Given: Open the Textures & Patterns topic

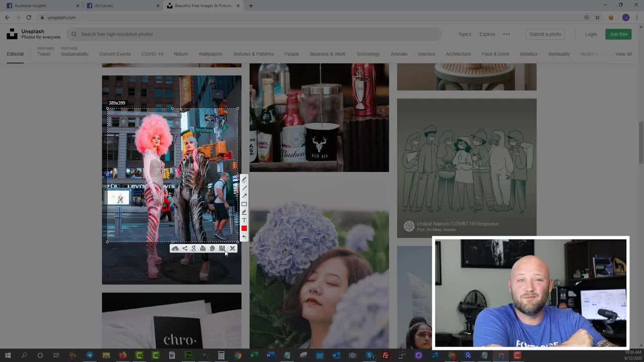Looking at the screenshot, I should tap(253, 54).
